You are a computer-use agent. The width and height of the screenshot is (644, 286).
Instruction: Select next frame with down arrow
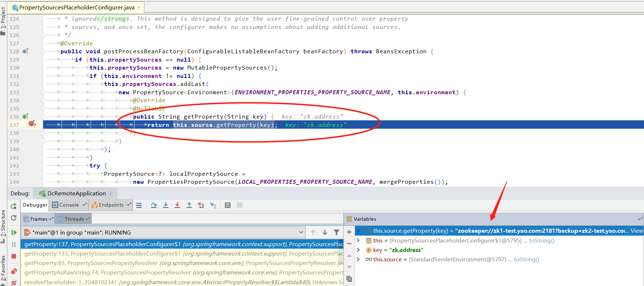[x=325, y=232]
